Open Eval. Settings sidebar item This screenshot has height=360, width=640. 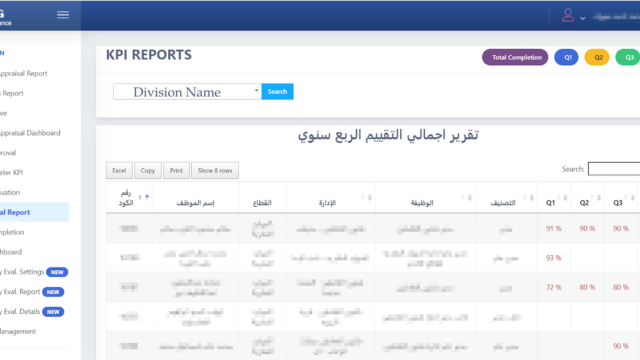(x=22, y=272)
